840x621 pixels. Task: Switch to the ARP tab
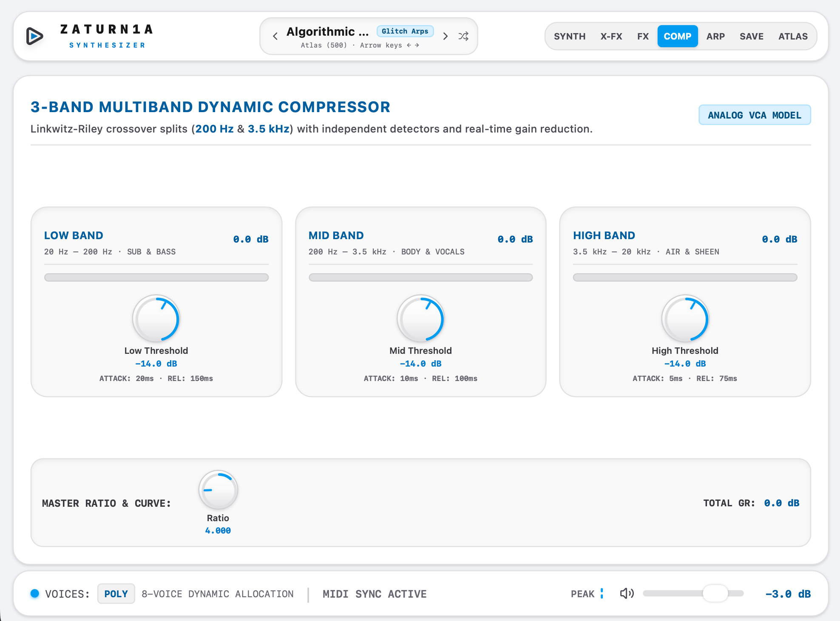tap(715, 37)
